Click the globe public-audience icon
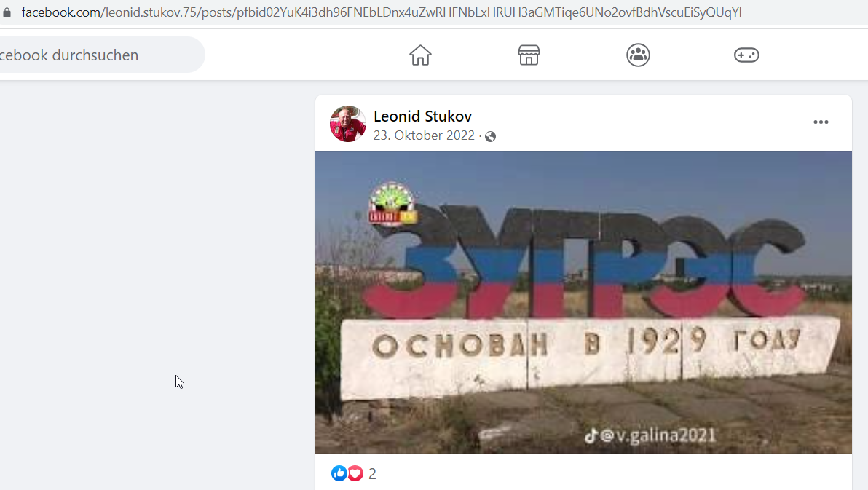This screenshot has height=490, width=868. (491, 136)
